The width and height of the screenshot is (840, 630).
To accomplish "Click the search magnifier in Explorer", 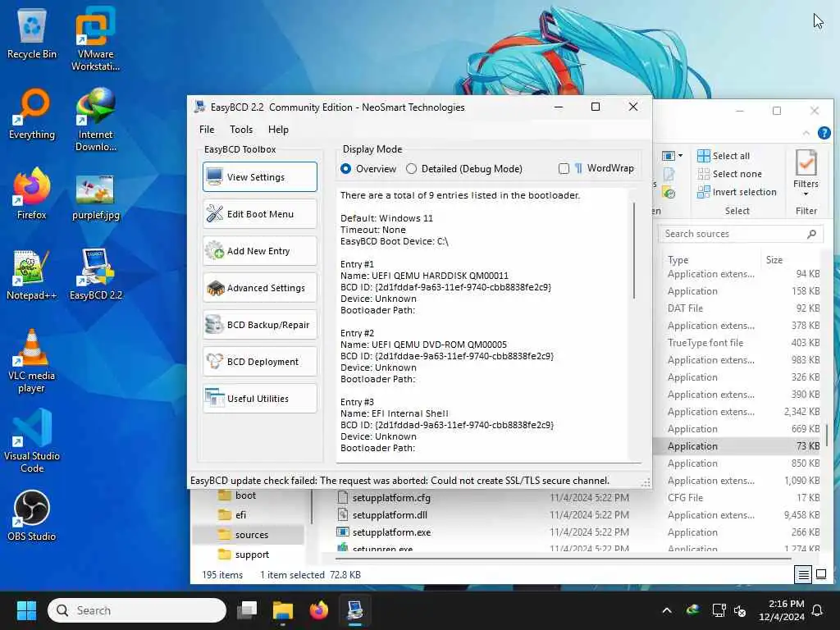I will [x=811, y=234].
